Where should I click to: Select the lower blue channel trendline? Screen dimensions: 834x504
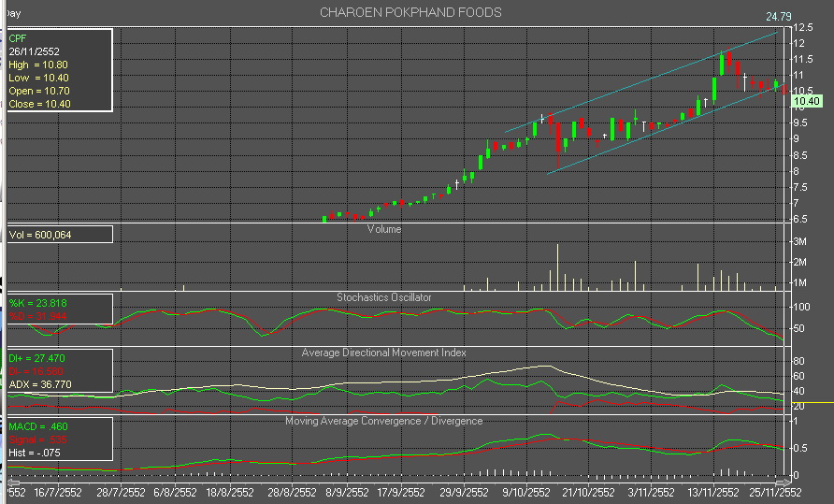(x=665, y=130)
